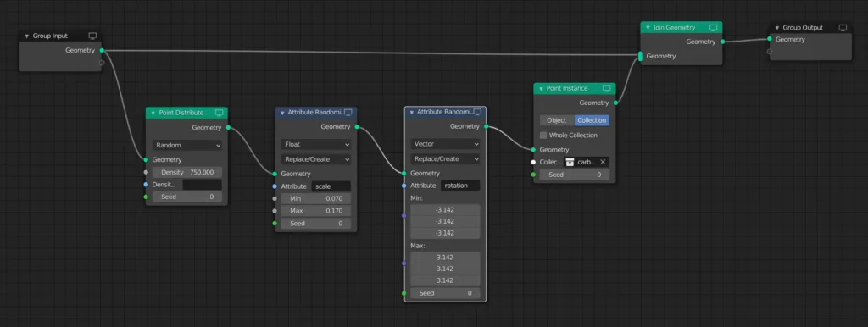Click the empty socket on Group Input
The width and height of the screenshot is (868, 327).
(102, 63)
